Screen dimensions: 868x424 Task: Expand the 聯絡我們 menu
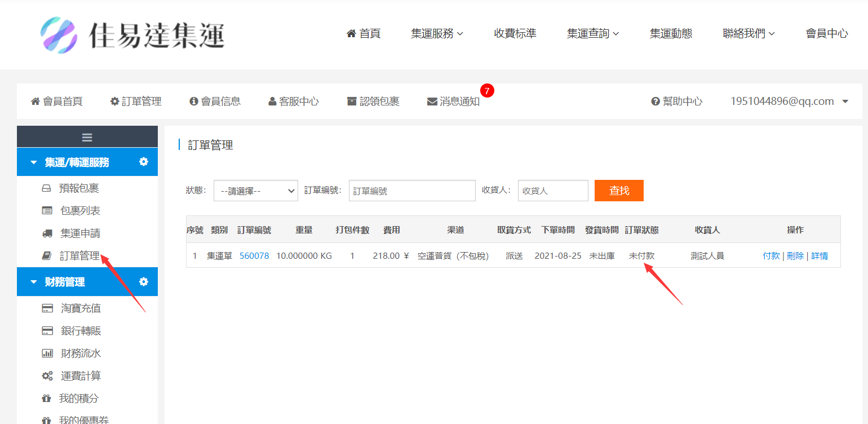pos(749,34)
